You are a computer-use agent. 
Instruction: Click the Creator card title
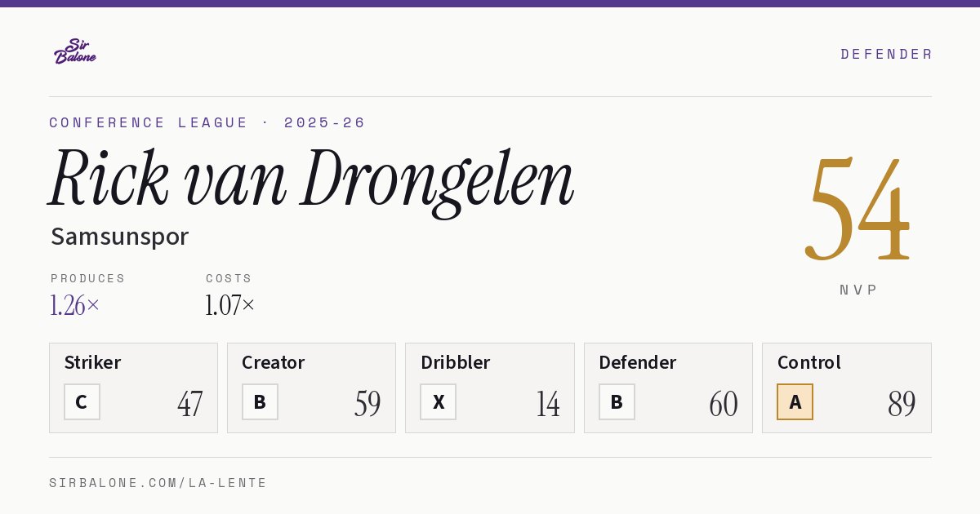click(274, 362)
